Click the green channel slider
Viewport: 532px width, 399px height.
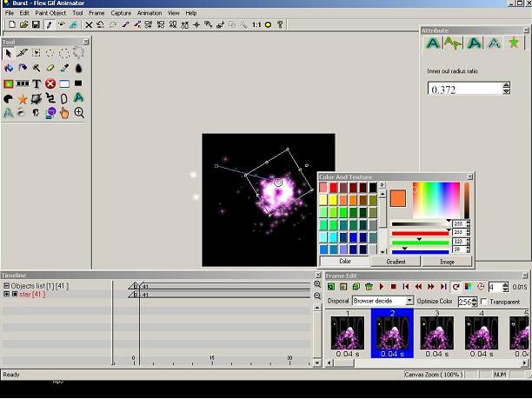420,243
